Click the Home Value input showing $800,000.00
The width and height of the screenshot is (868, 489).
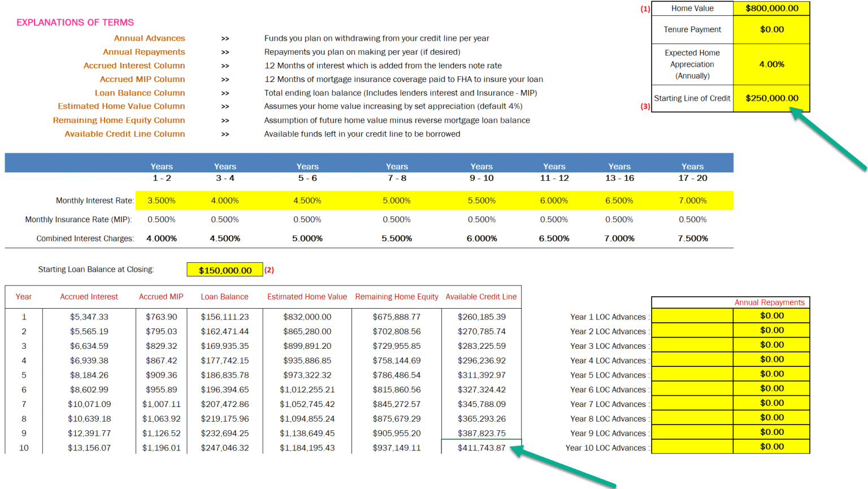point(771,8)
